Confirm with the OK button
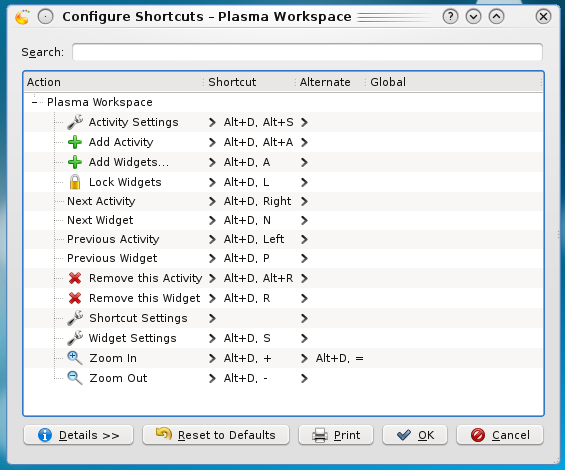Viewport: 565px width, 470px height. coord(415,435)
